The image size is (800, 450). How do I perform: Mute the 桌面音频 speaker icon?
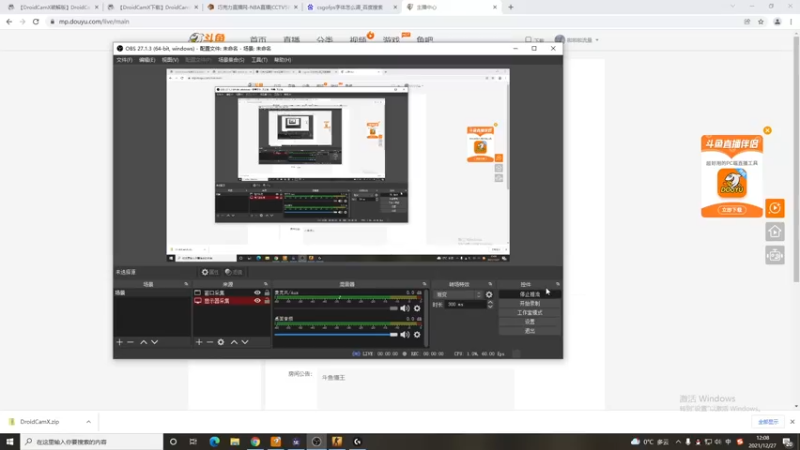click(x=405, y=335)
